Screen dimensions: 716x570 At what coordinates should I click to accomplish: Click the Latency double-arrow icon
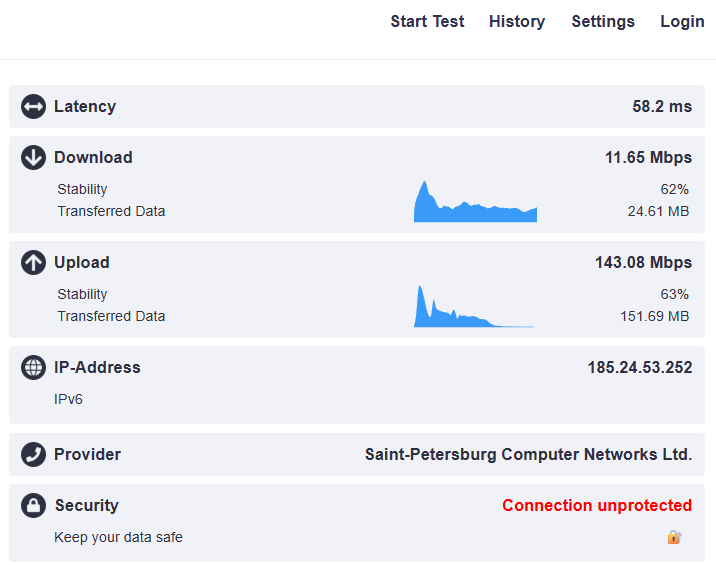(33, 107)
